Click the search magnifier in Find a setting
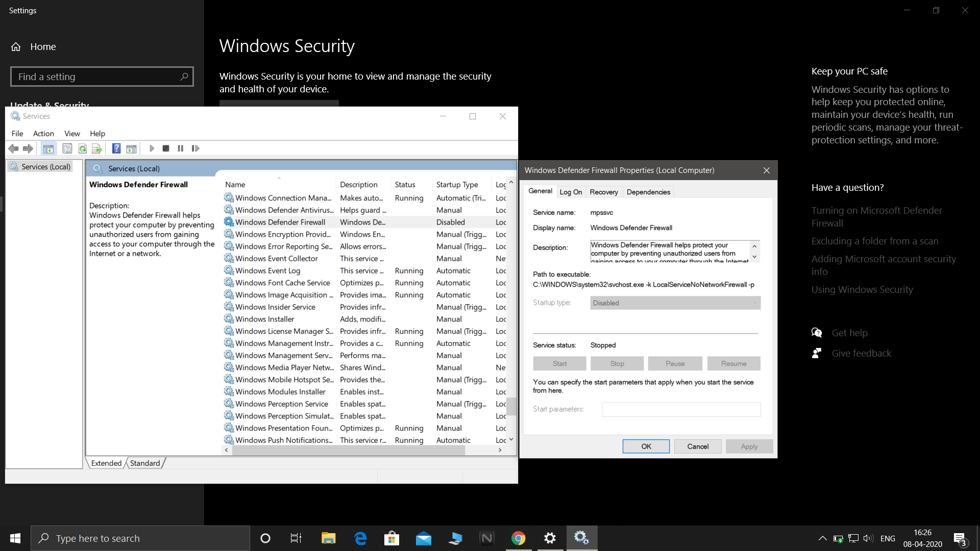 pos(184,77)
